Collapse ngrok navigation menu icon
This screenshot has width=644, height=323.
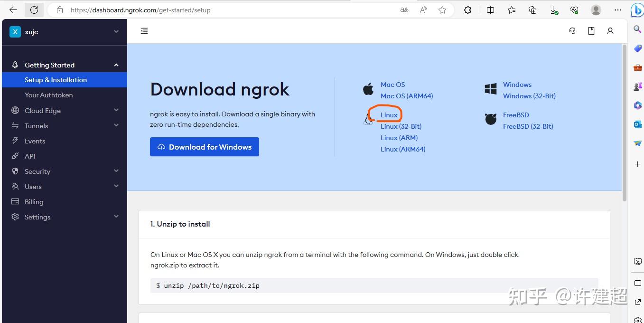[x=144, y=31]
